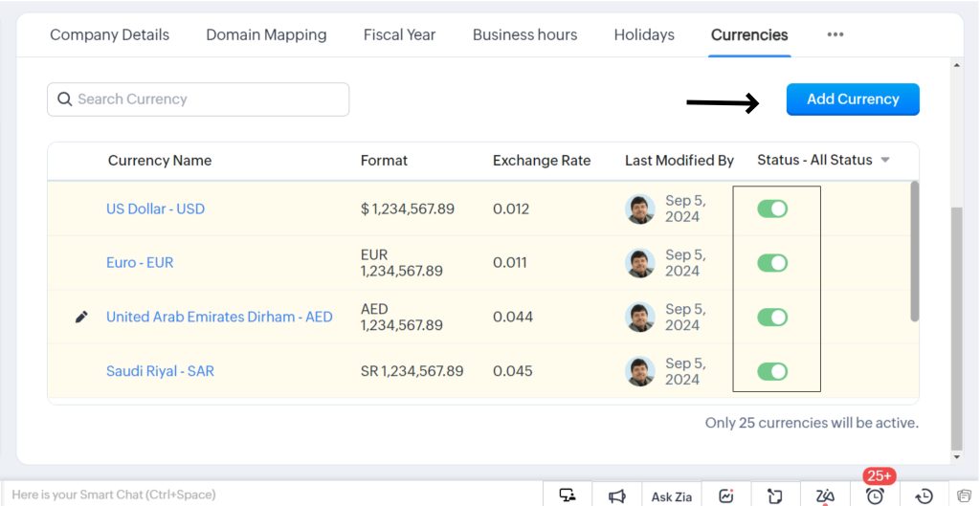Click the Zia logo icon in bottom bar
Viewport: 980px width, 506px height.
[825, 496]
